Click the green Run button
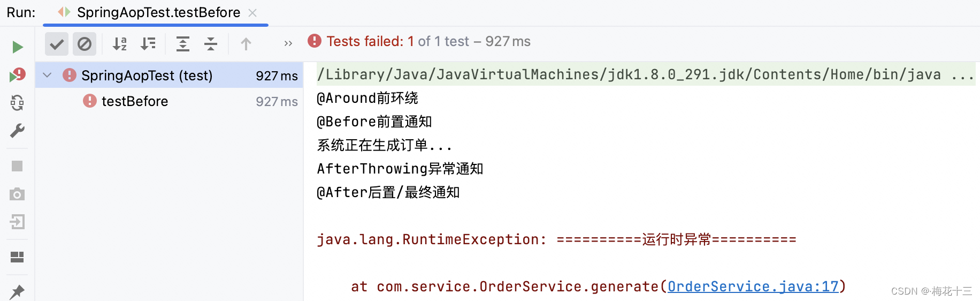 click(17, 47)
